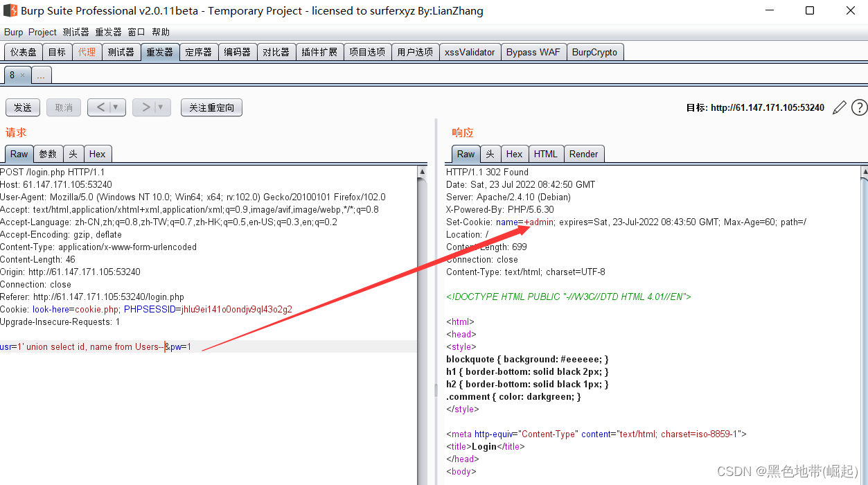Click the response pane scroll up arrow
Image resolution: width=868 pixels, height=485 pixels.
point(863,171)
